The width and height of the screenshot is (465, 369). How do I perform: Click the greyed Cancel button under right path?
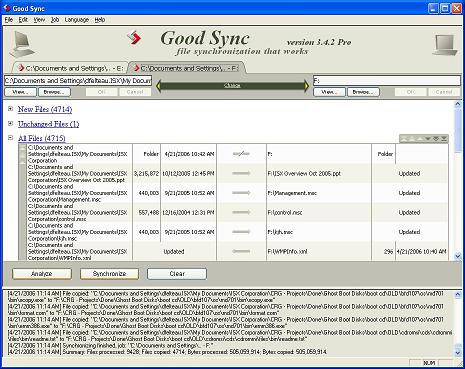444,92
